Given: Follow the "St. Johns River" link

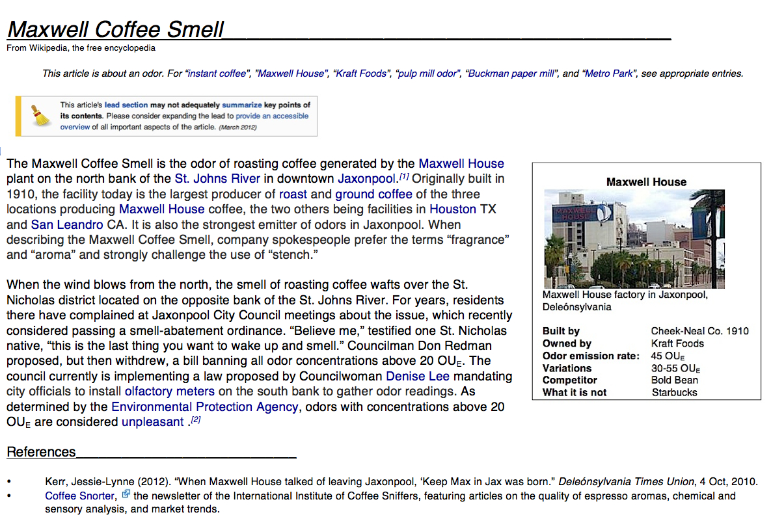Looking at the screenshot, I should click(x=217, y=179).
